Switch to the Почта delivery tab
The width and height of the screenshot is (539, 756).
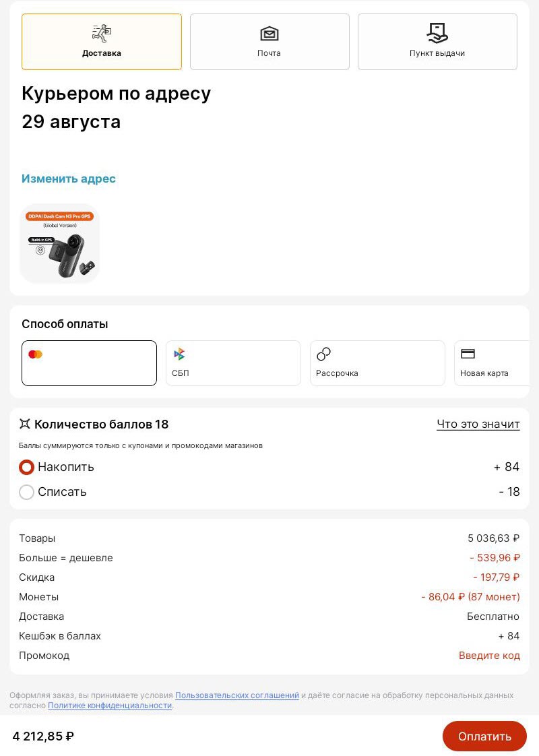[x=269, y=41]
